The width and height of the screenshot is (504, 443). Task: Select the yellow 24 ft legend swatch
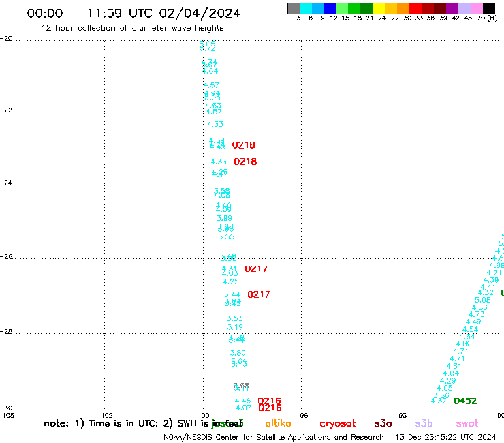click(x=379, y=8)
